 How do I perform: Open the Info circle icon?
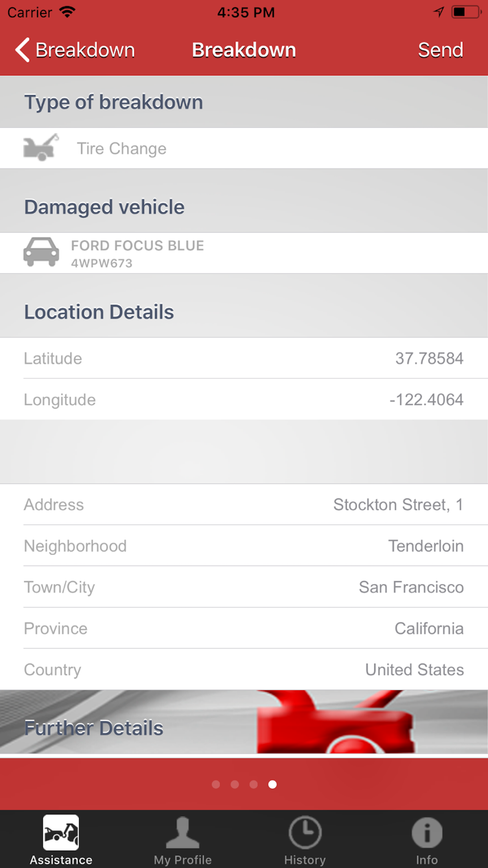pyautogui.click(x=427, y=833)
